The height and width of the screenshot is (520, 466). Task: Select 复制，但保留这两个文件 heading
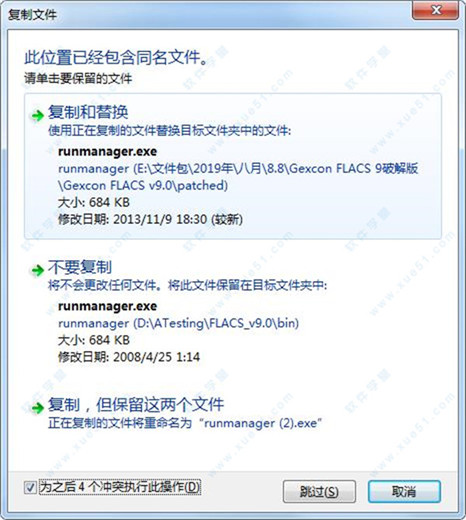(136, 405)
